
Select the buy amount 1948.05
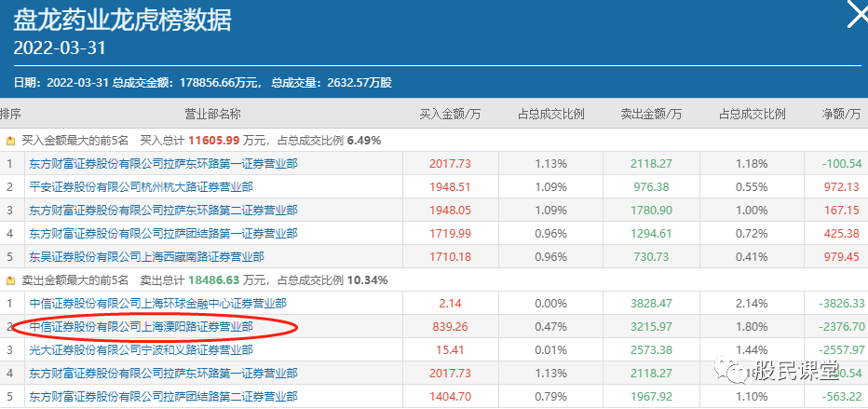tap(450, 211)
